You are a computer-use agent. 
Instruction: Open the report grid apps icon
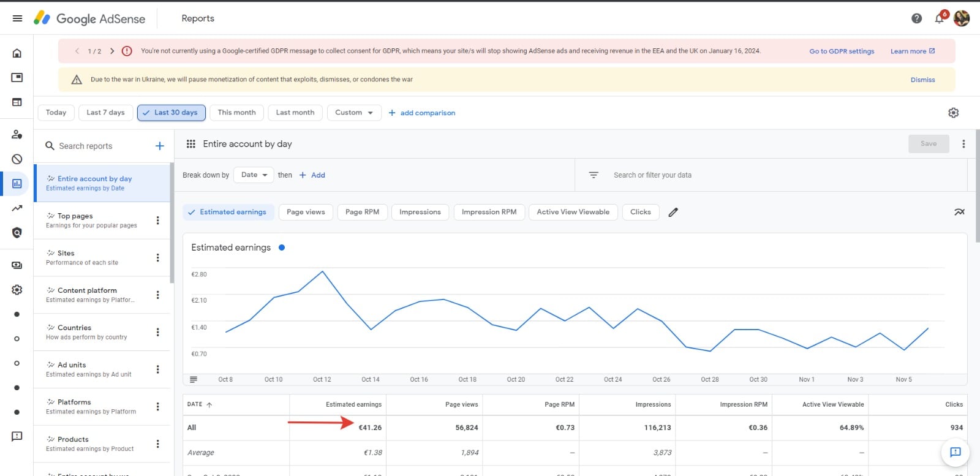[191, 144]
